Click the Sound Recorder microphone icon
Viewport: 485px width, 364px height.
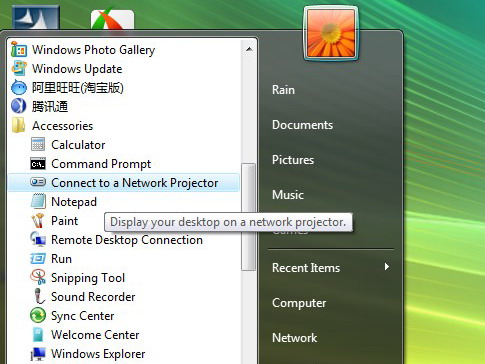(39, 296)
